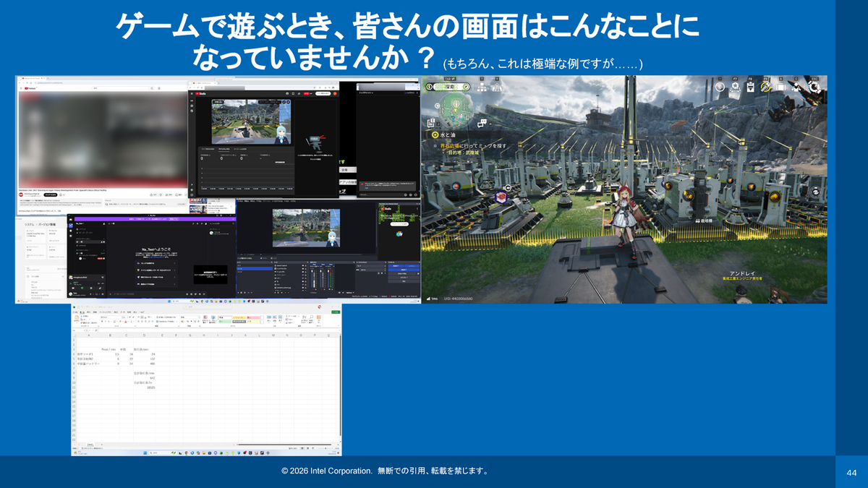This screenshot has height=488, width=868.
Task: Click the Paste button in the Excel ribbon
Action: coord(77,320)
